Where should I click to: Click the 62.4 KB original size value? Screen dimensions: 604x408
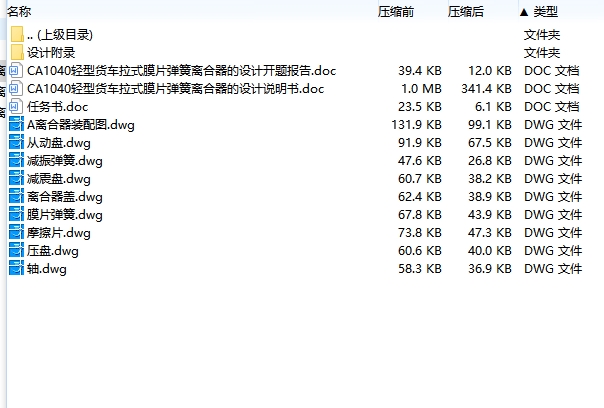point(420,197)
